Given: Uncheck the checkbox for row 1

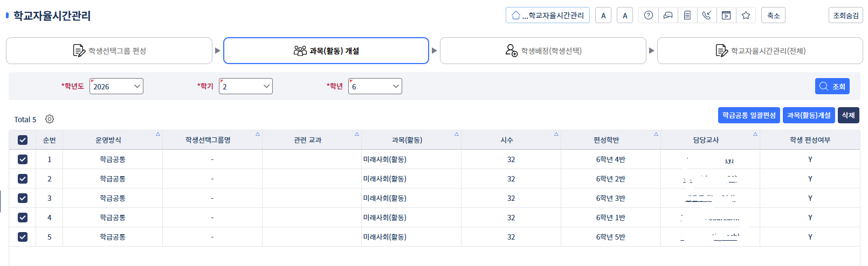Looking at the screenshot, I should pyautogui.click(x=23, y=159).
